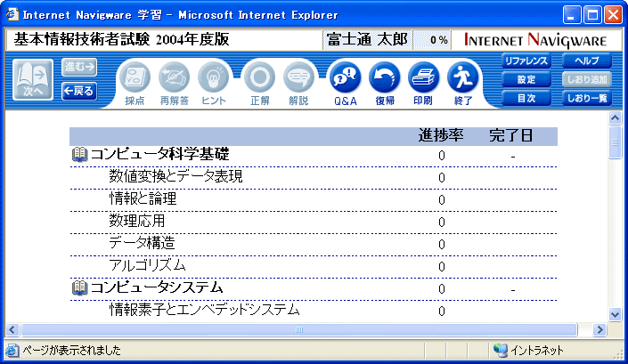This screenshot has height=364, width=628.
Task: Click the book icon beside コンピュータ科学基礎
Action: tap(79, 154)
